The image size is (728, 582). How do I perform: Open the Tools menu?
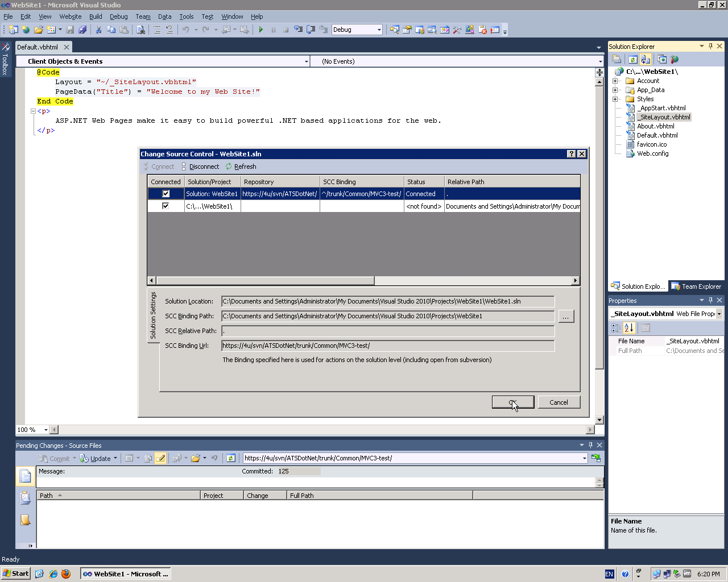tap(187, 16)
